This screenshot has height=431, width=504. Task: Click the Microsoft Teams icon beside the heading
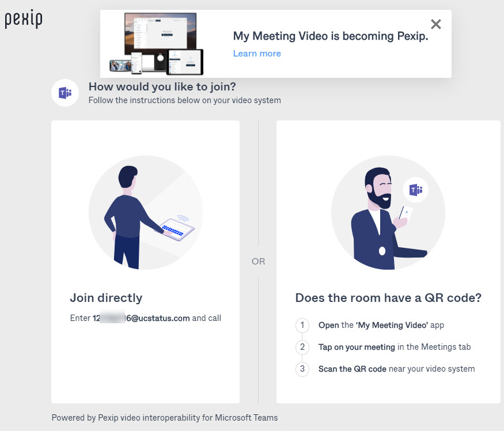click(65, 93)
